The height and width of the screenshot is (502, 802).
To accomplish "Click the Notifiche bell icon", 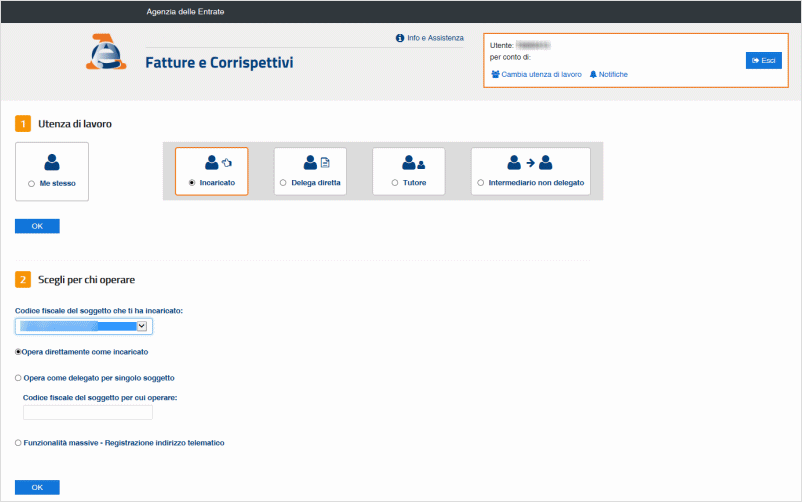I will click(x=593, y=75).
